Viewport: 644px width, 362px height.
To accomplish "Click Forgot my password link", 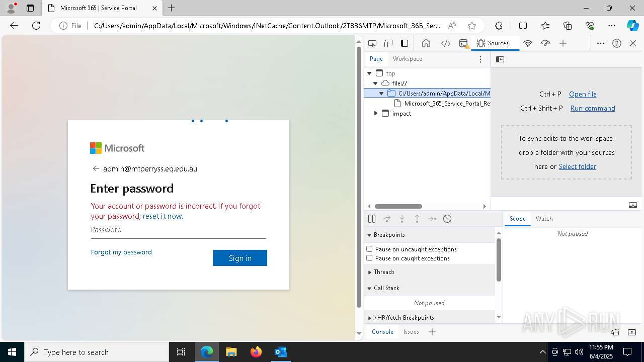I will tap(121, 252).
